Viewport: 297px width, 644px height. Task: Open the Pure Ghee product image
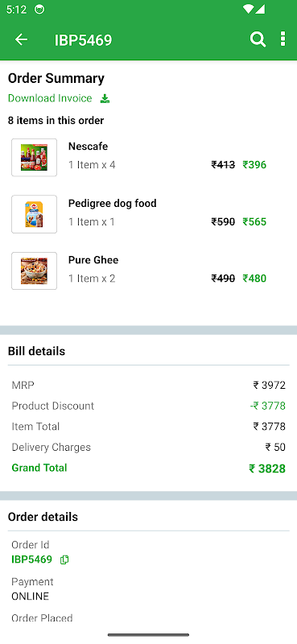34,270
